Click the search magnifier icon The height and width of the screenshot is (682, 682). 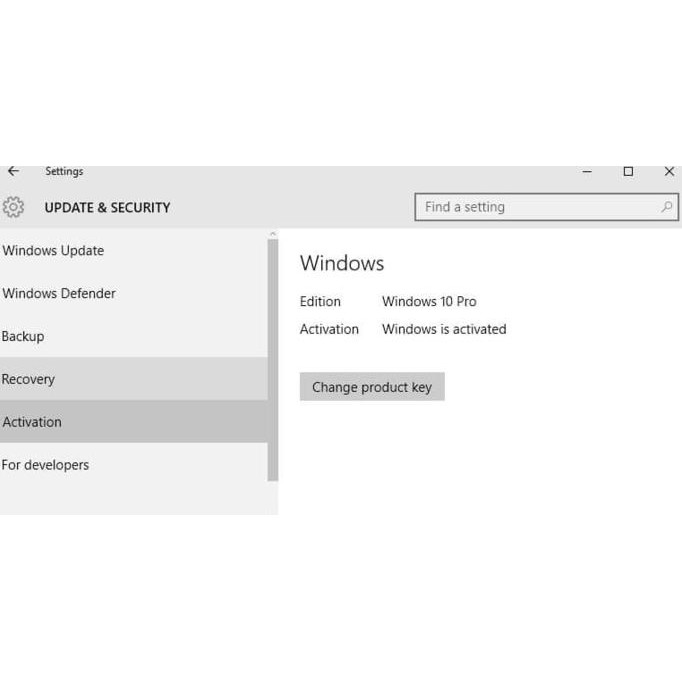click(667, 207)
